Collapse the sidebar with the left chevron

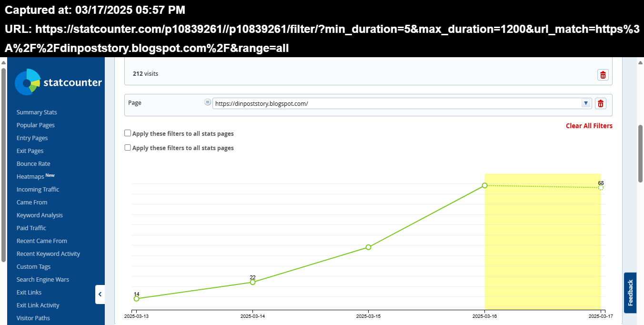(100, 295)
